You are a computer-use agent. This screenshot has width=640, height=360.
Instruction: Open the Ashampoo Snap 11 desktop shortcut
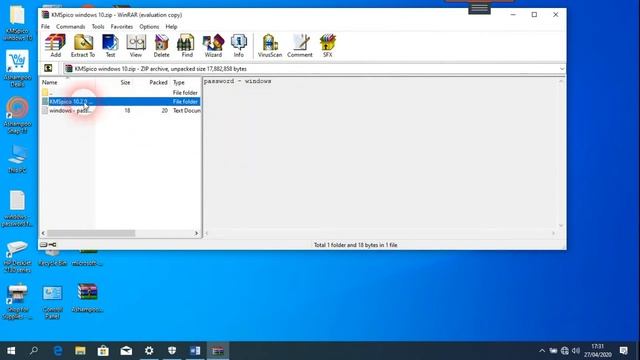tap(17, 115)
